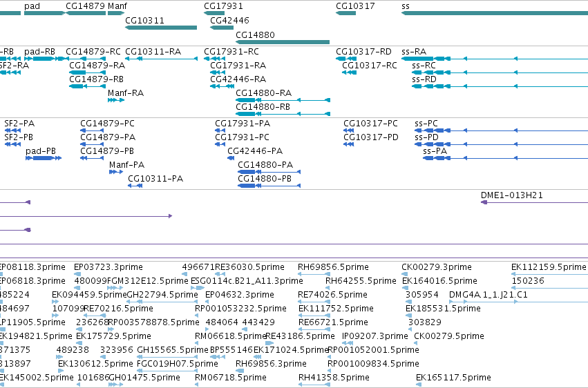Click EST EK165117.5prime
The height and width of the screenshot is (388, 588).
pos(454,378)
